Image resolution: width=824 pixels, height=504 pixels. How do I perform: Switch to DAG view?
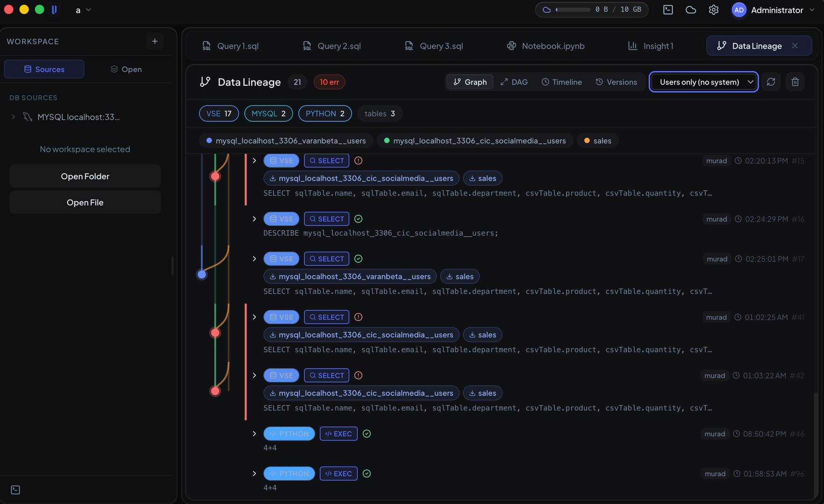(514, 82)
